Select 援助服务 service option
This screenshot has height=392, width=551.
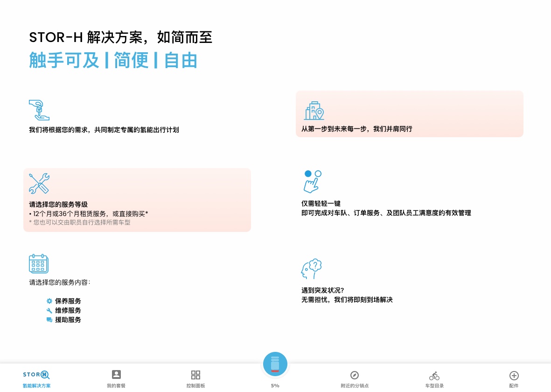(x=68, y=320)
